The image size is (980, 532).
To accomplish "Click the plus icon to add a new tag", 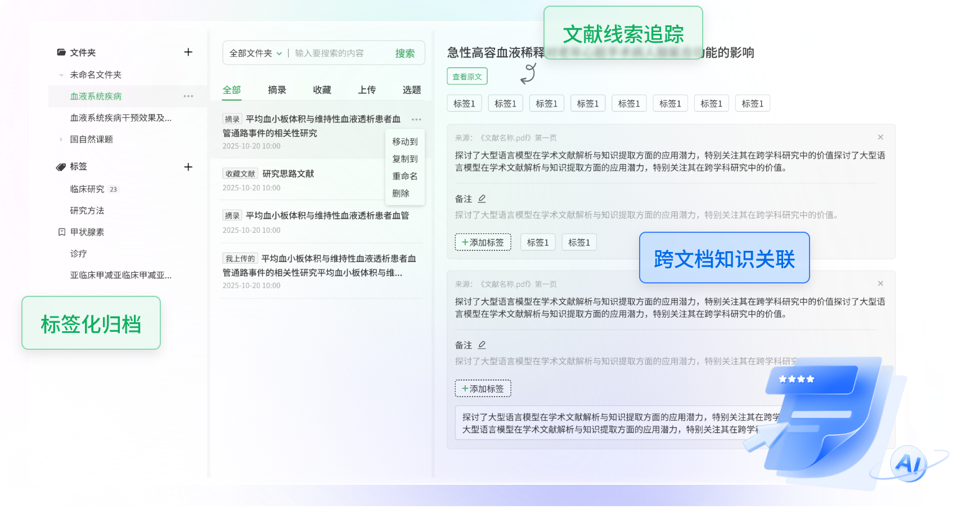I will [188, 167].
